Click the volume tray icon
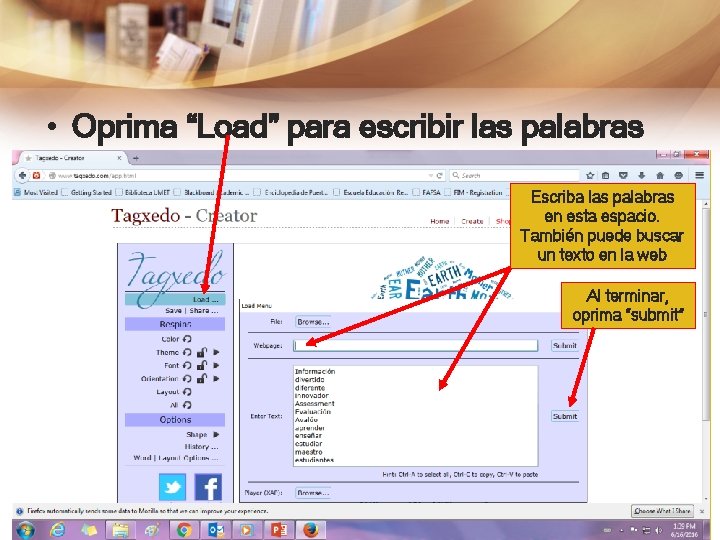 click(659, 530)
